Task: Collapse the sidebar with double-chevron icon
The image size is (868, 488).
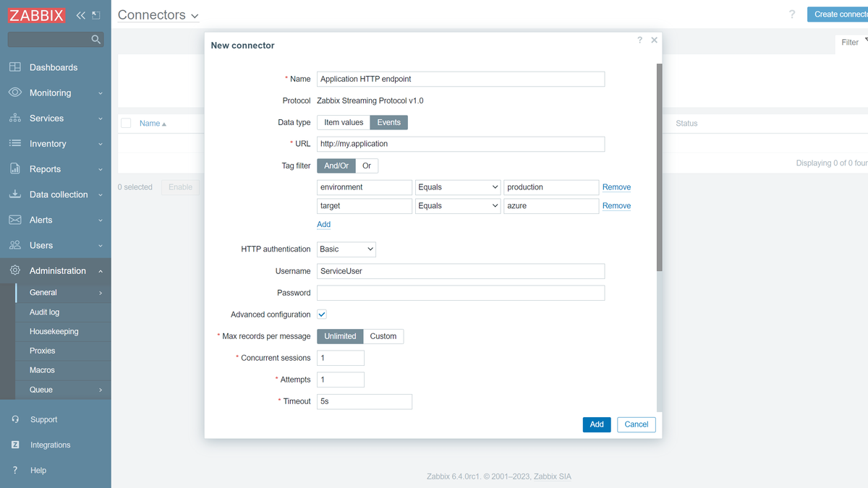Action: tap(80, 15)
